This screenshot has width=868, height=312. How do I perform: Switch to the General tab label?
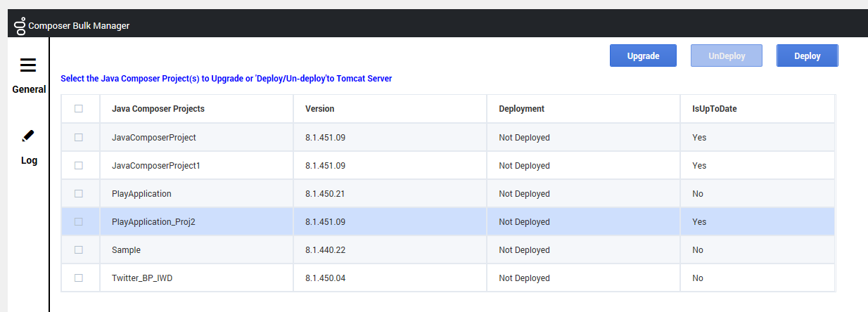click(29, 89)
